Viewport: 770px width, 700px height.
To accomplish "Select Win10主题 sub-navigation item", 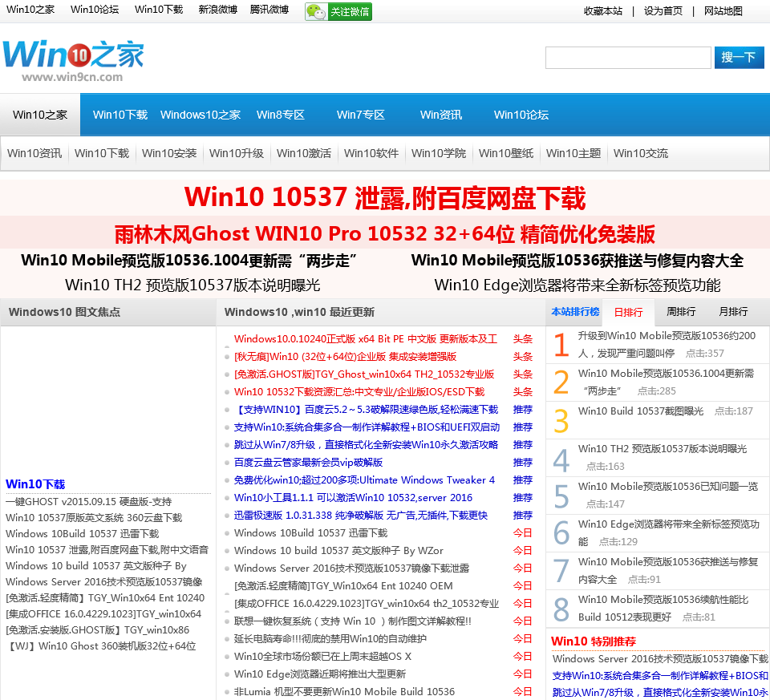I will click(x=573, y=153).
